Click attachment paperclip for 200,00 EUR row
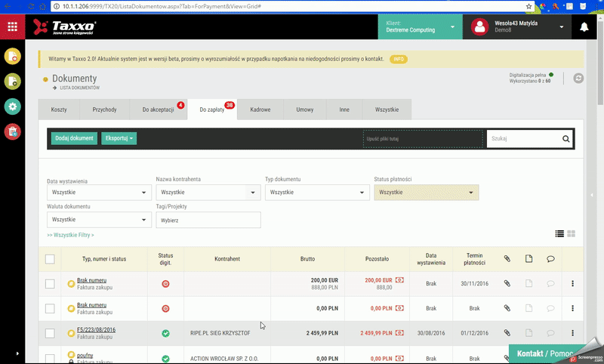 507,283
